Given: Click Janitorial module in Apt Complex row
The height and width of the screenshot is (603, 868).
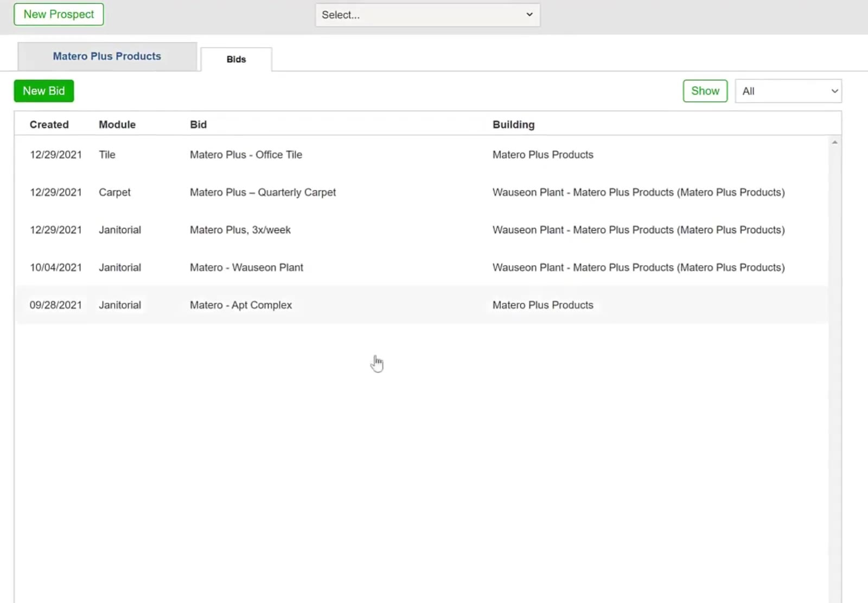Looking at the screenshot, I should [120, 305].
